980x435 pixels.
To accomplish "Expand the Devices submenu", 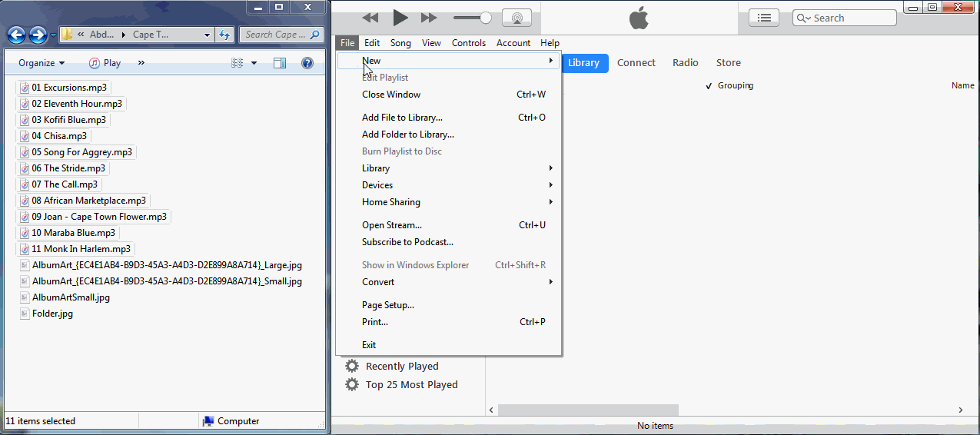I will (449, 185).
